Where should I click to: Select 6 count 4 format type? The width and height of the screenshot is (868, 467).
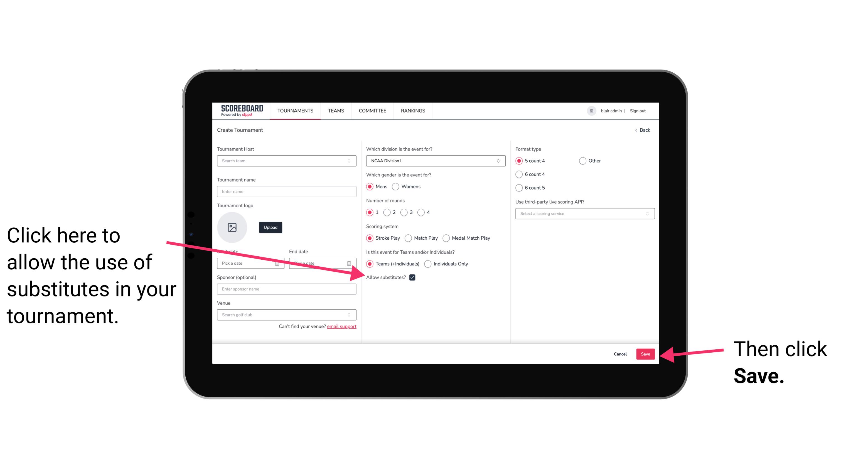pos(518,175)
